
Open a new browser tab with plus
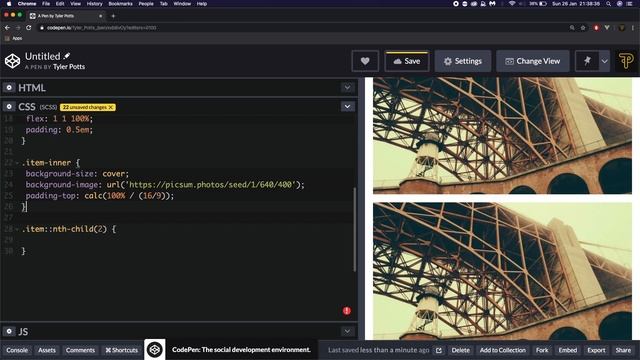coord(113,16)
